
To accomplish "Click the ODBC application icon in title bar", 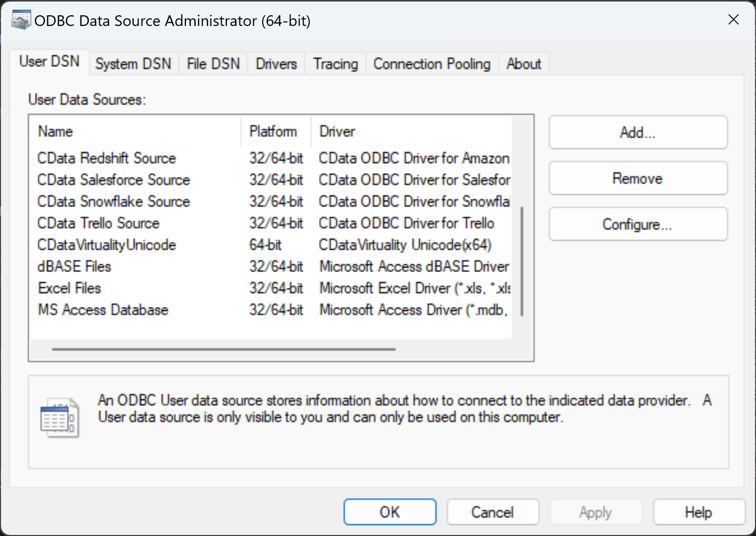I will pyautogui.click(x=20, y=19).
